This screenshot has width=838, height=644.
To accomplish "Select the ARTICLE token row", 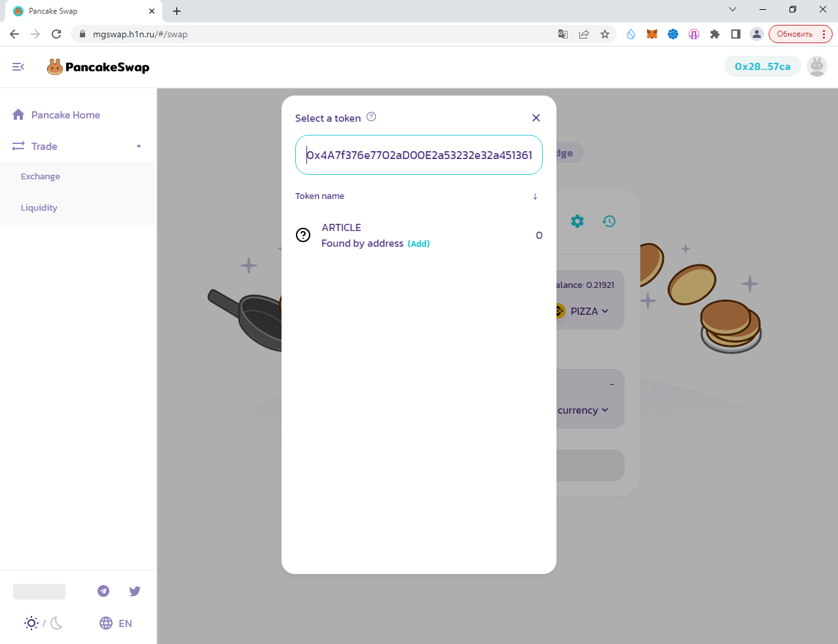I will pyautogui.click(x=419, y=235).
